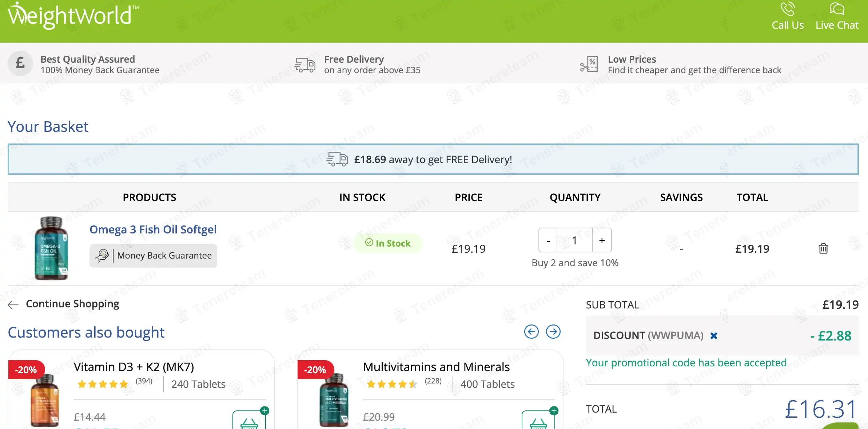Open the Omega 3 Fish Oil Softgel link
868x429 pixels.
point(153,229)
